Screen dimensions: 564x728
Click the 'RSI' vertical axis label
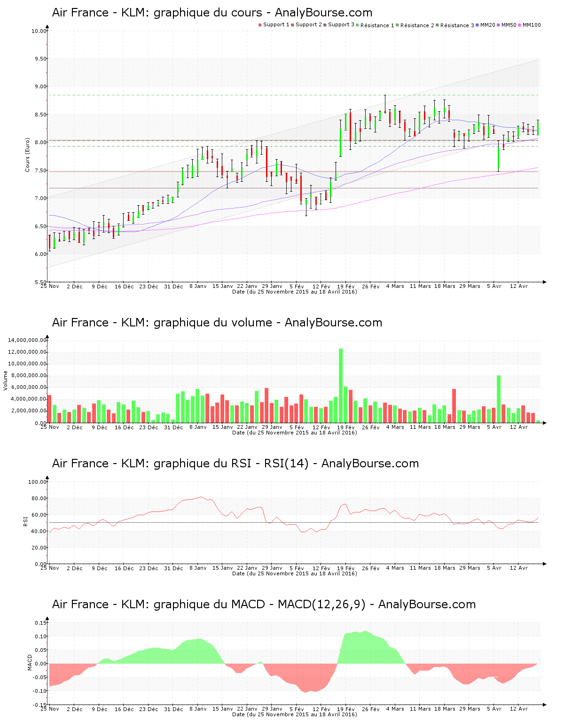25,521
